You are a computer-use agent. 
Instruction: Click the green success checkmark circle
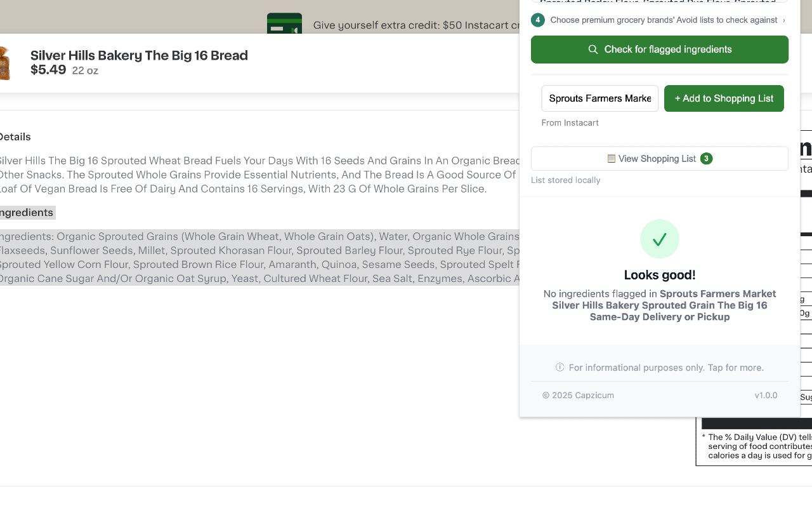pyautogui.click(x=660, y=239)
